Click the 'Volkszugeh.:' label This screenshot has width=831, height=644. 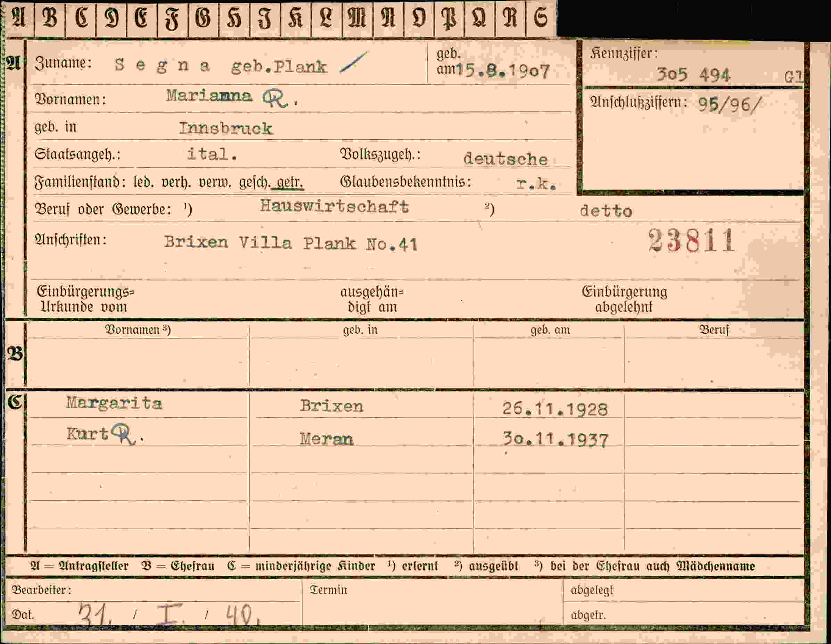point(380,154)
